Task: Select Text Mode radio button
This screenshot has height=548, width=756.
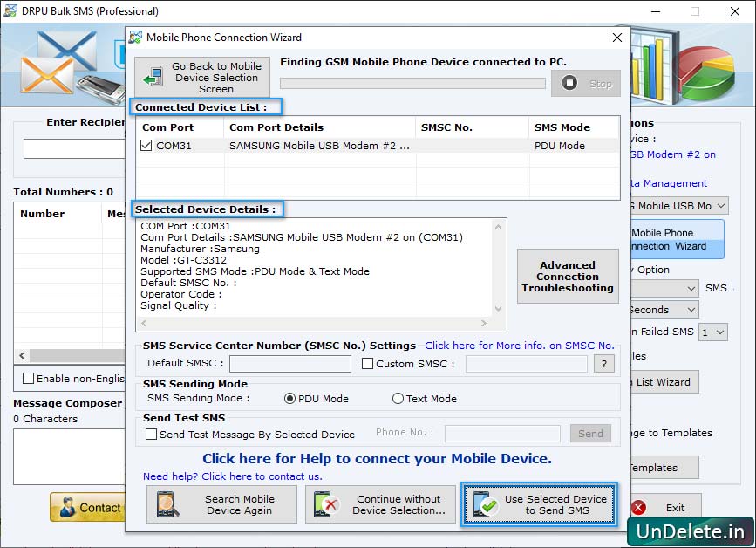Action: (x=398, y=399)
